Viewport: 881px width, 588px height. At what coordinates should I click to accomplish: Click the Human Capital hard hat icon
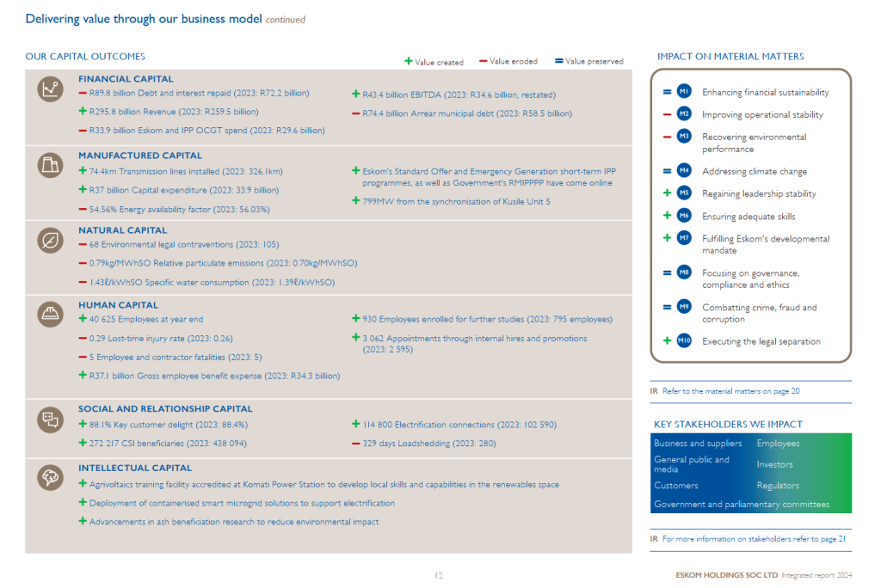pyautogui.click(x=50, y=314)
